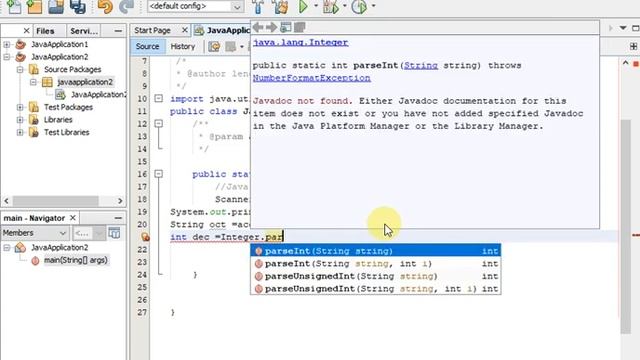Click the Clean and Build icon

(x=280, y=7)
